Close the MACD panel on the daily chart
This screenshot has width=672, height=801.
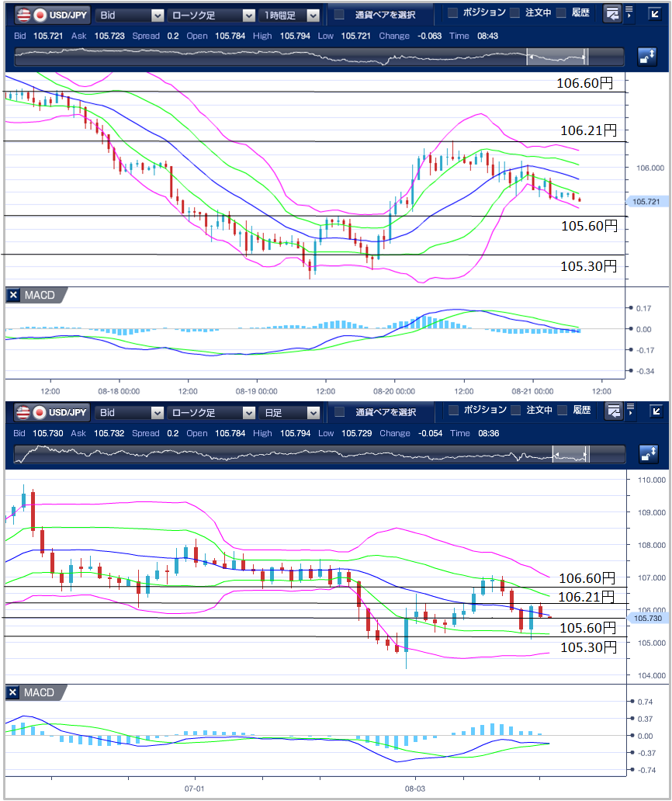click(13, 692)
